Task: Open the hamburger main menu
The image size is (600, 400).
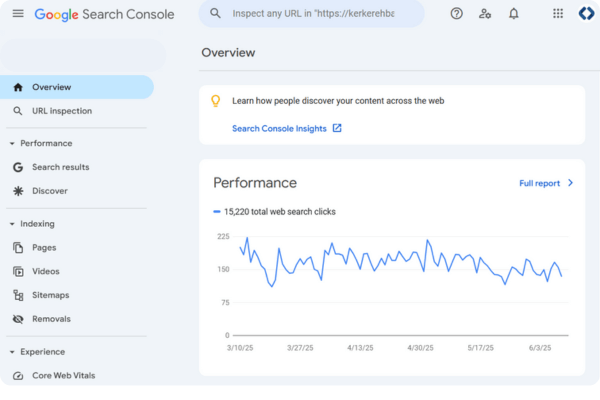Action: tap(18, 14)
